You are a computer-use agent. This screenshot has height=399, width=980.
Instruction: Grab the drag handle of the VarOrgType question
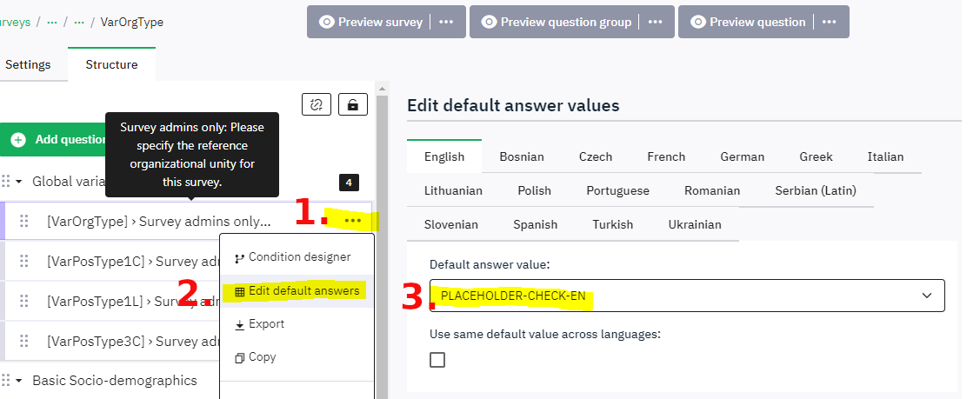tap(24, 221)
